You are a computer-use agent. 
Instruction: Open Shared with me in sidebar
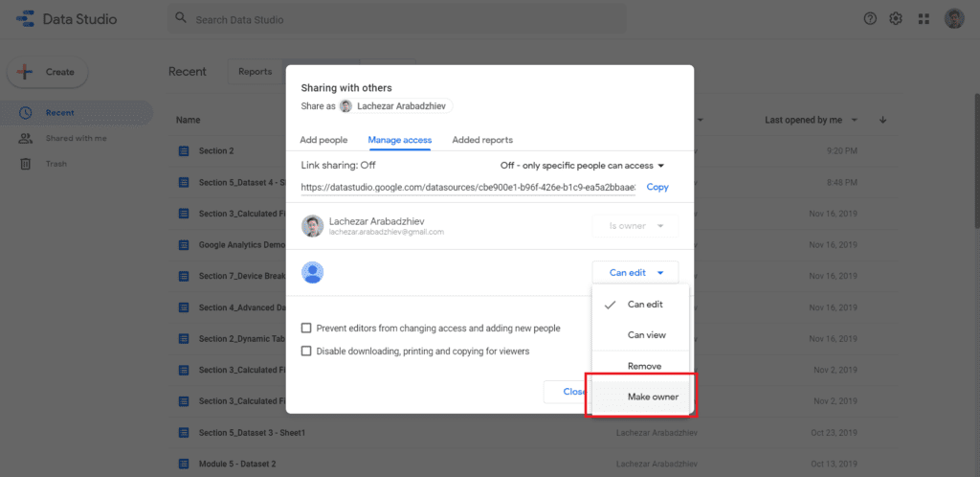(x=77, y=138)
